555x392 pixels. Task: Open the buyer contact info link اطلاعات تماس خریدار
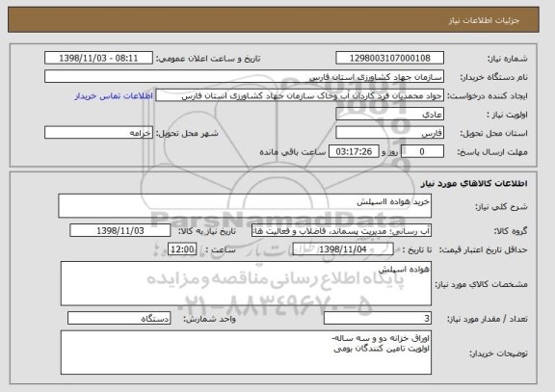(x=114, y=96)
